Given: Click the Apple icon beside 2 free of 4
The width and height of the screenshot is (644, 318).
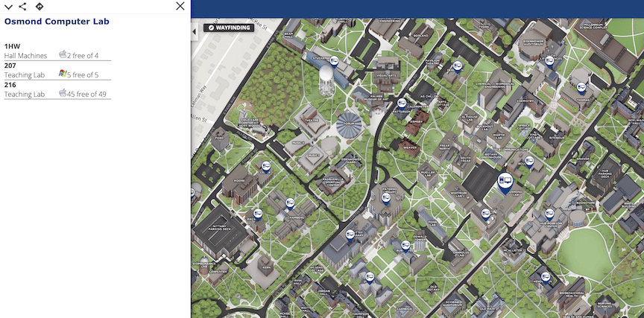Looking at the screenshot, I should click(63, 54).
